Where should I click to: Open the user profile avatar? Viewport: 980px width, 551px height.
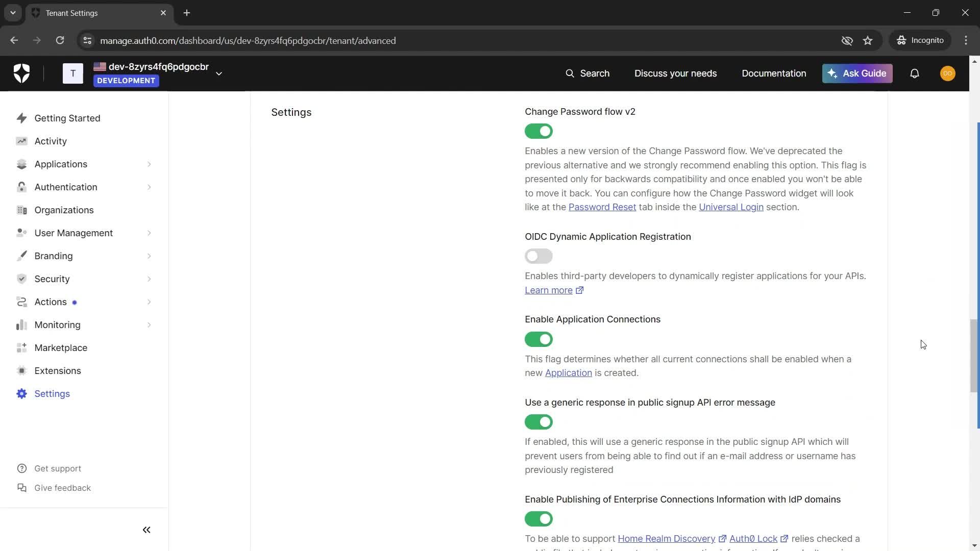(x=947, y=73)
